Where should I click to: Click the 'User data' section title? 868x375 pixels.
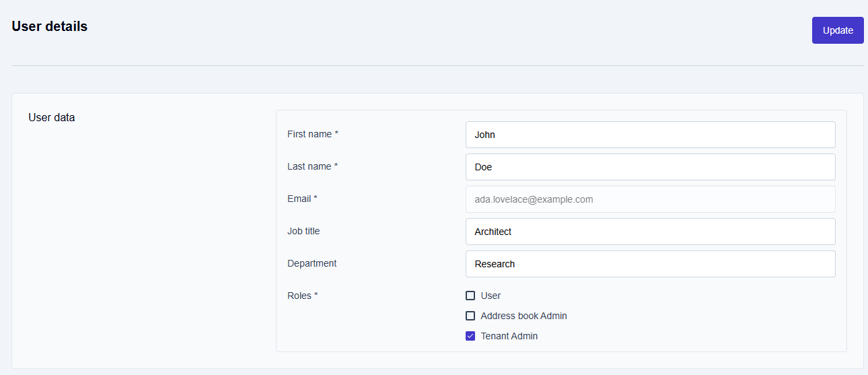pos(52,118)
